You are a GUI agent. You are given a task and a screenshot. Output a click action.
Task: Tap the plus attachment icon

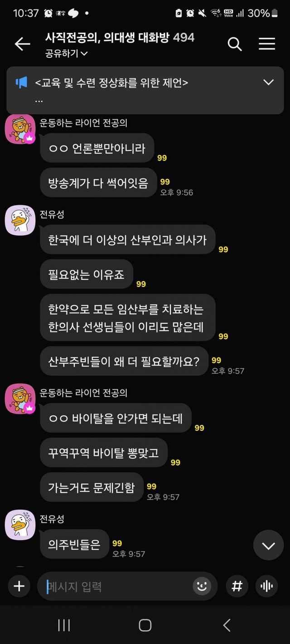click(x=19, y=586)
